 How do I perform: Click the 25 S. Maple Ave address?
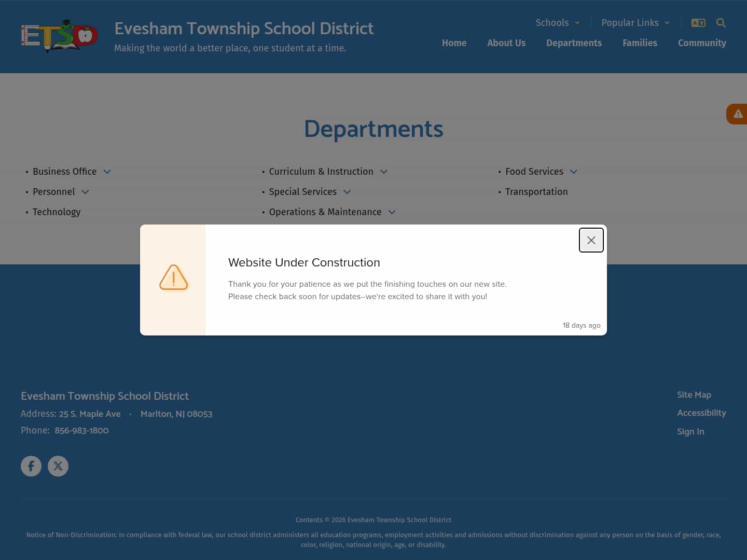[90, 414]
